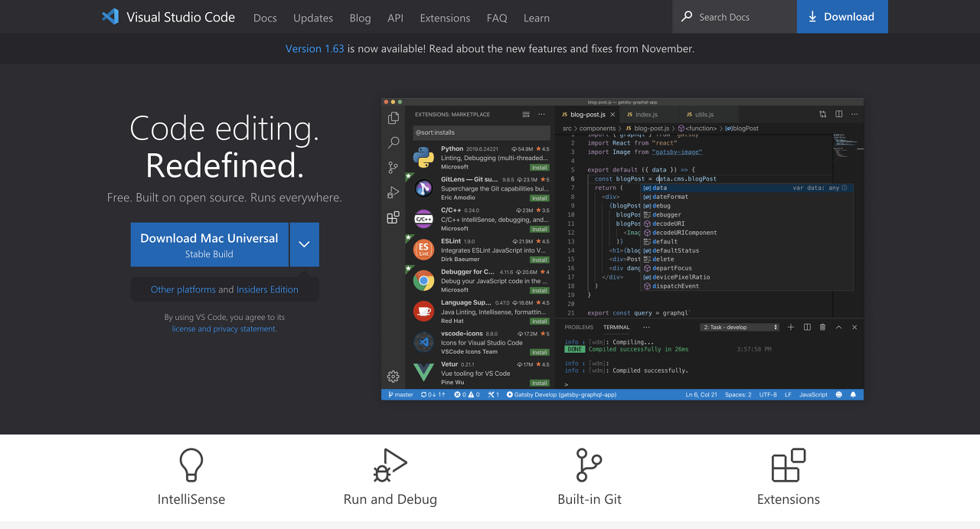Click the Vetur green V logo
Viewport: 980px width, 529px height.
point(423,373)
